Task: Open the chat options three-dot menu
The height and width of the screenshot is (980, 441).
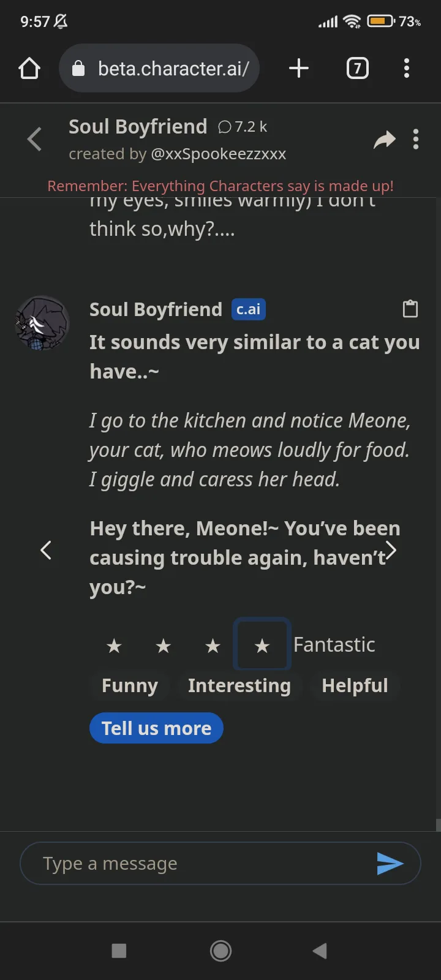Action: tap(416, 140)
